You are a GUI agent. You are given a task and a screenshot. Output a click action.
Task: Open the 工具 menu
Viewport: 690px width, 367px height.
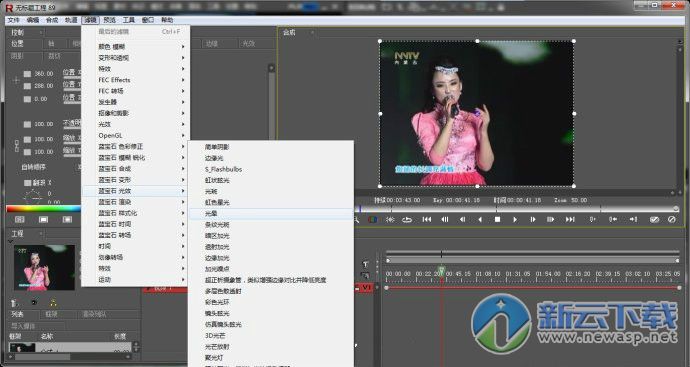tap(128, 20)
